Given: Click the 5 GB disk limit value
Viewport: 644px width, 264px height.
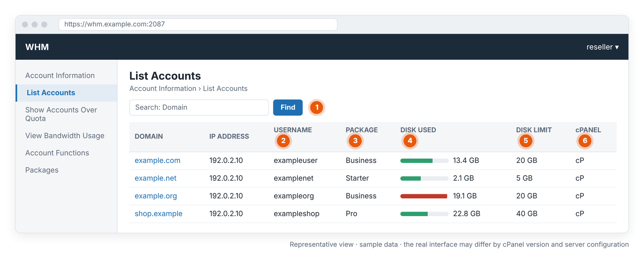Looking at the screenshot, I should click(x=524, y=178).
